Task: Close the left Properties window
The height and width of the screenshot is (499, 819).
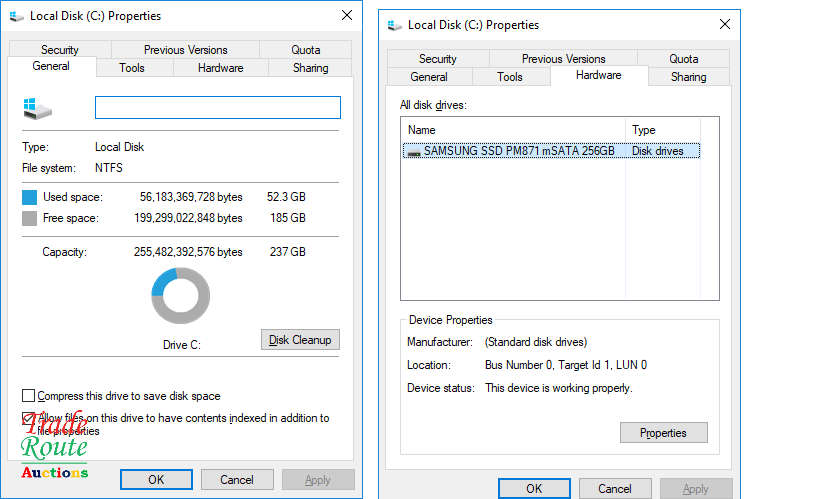Action: click(346, 16)
